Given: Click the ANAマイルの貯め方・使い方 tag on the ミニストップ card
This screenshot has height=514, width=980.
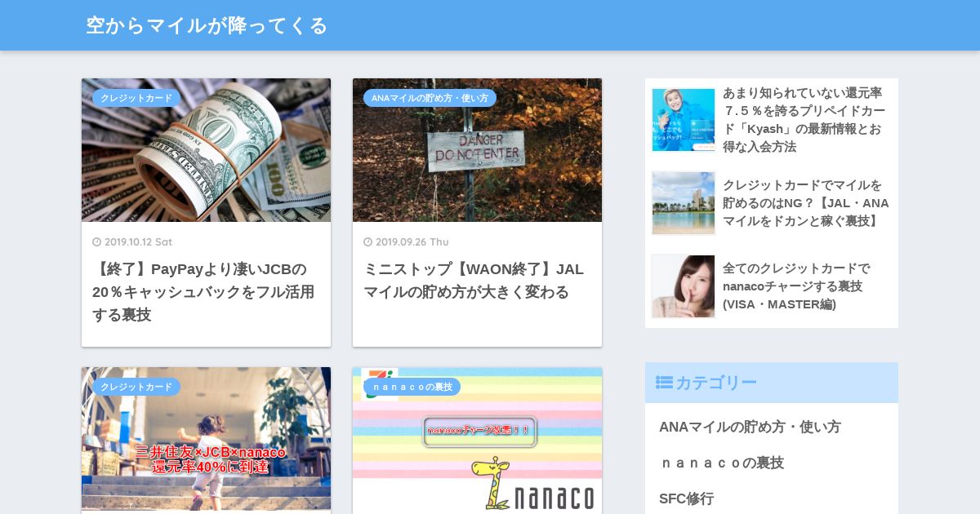Looking at the screenshot, I should pyautogui.click(x=430, y=98).
